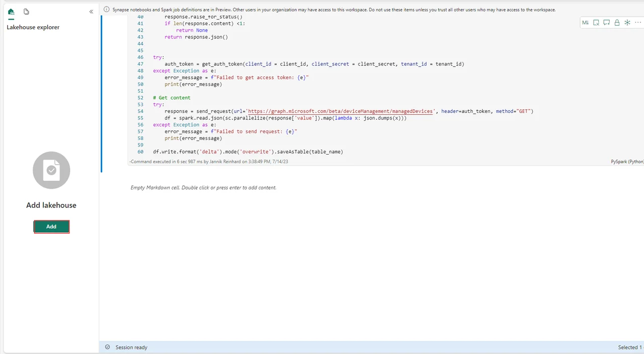Click the spark.read.json line 55
The width and height of the screenshot is (644, 354).
pos(286,118)
